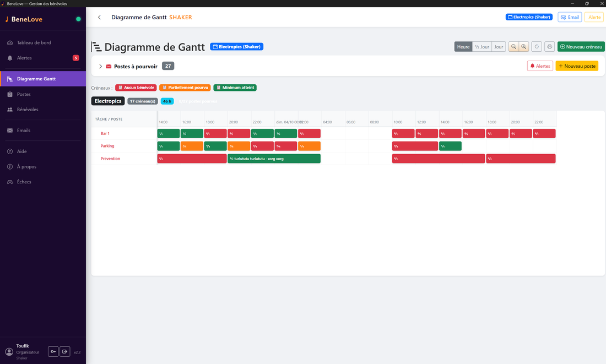The width and height of the screenshot is (606, 364).
Task: Click the Minimum atteint legend tag
Action: coord(235,88)
